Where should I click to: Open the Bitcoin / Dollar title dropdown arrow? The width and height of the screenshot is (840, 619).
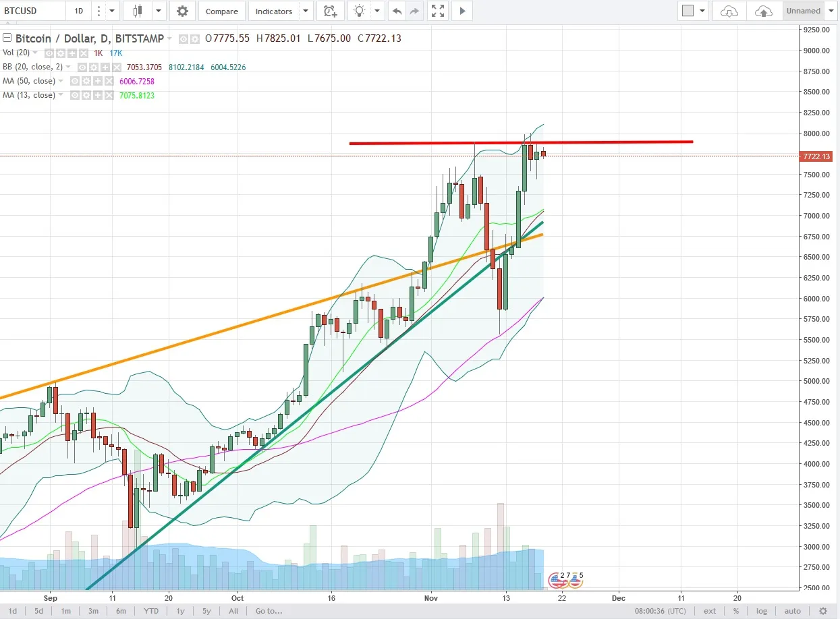click(169, 39)
